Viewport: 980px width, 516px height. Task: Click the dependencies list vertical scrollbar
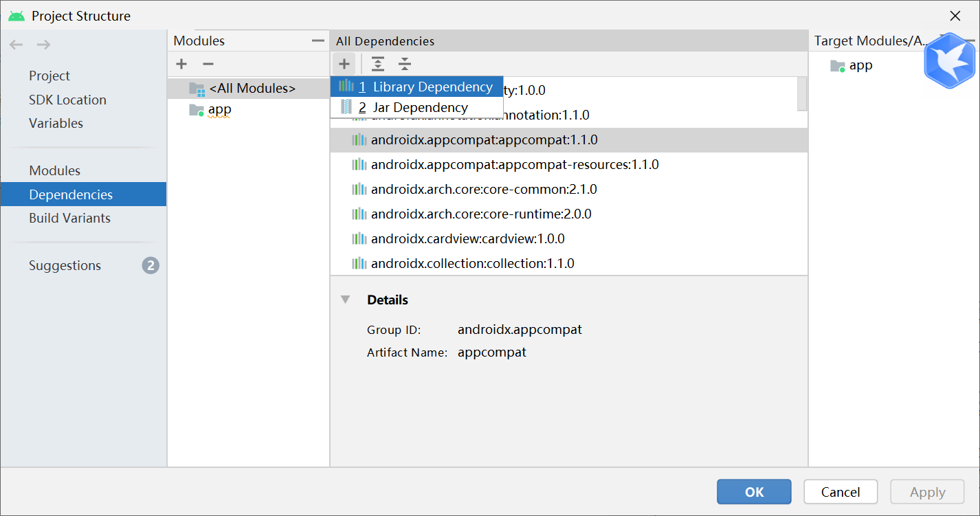(802, 93)
